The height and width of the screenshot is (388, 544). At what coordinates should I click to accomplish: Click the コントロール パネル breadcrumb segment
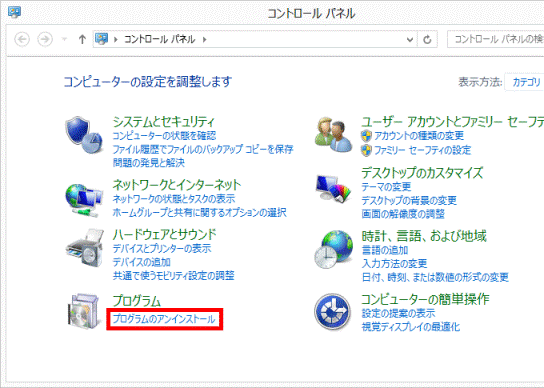[160, 39]
